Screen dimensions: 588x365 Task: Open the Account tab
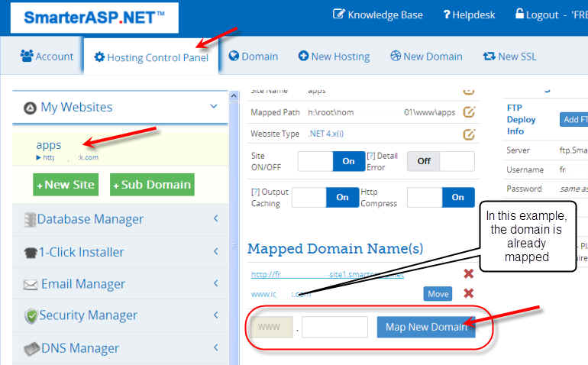point(47,57)
